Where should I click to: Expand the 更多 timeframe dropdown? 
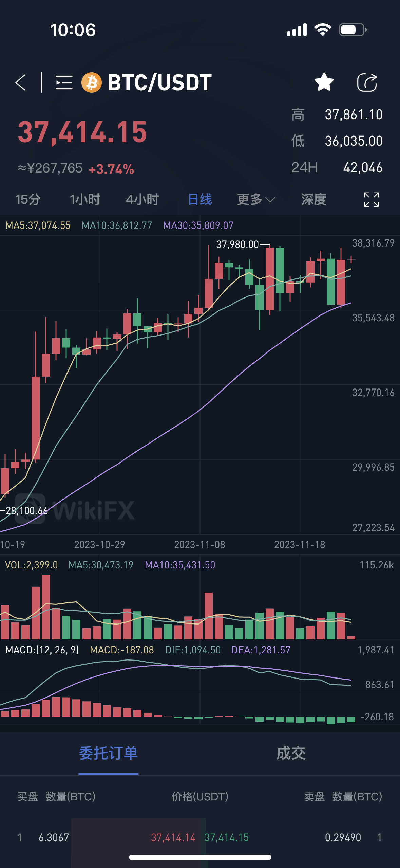(256, 199)
